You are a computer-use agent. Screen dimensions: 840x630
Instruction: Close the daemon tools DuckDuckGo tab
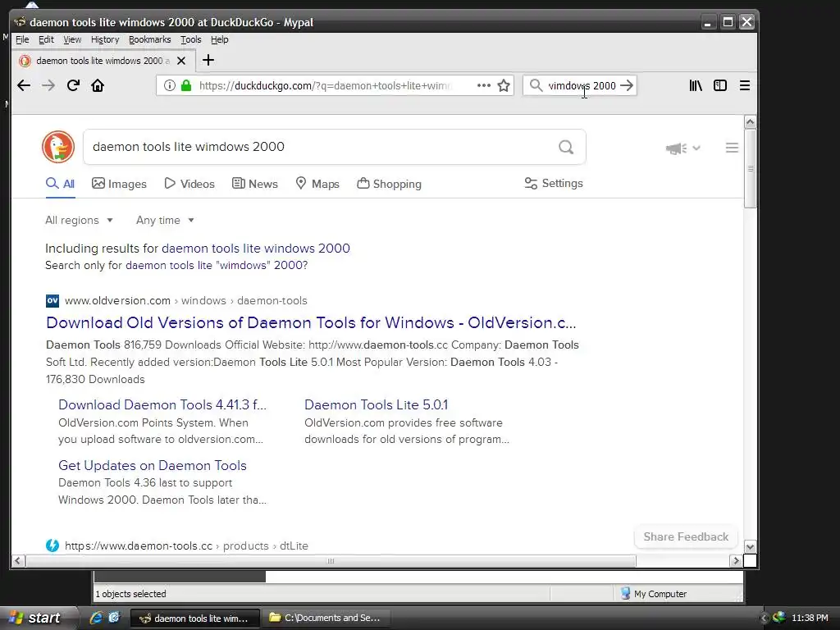tap(181, 61)
